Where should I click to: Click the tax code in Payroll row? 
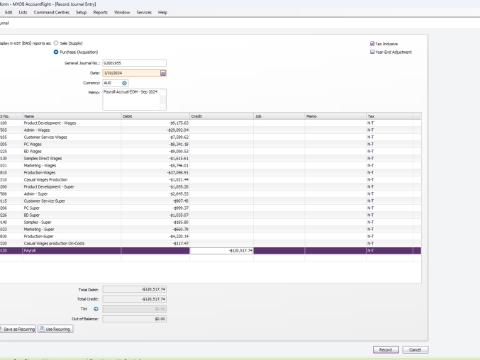pos(370,250)
